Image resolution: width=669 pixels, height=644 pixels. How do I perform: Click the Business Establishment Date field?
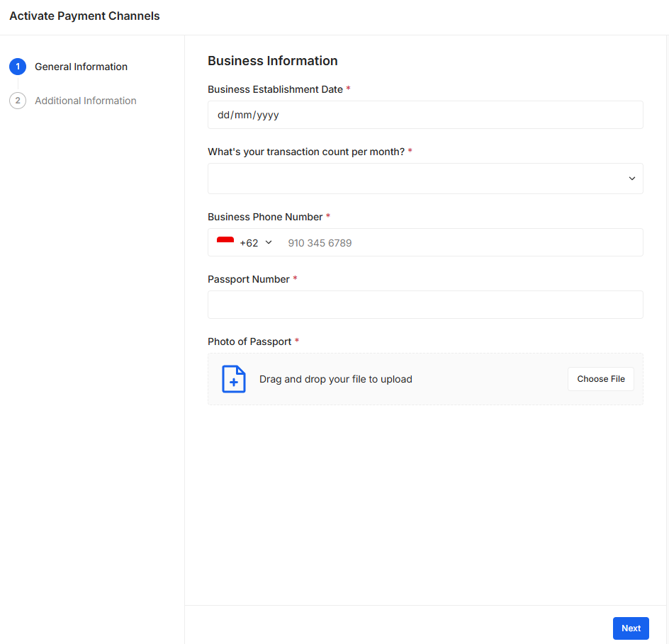(425, 114)
